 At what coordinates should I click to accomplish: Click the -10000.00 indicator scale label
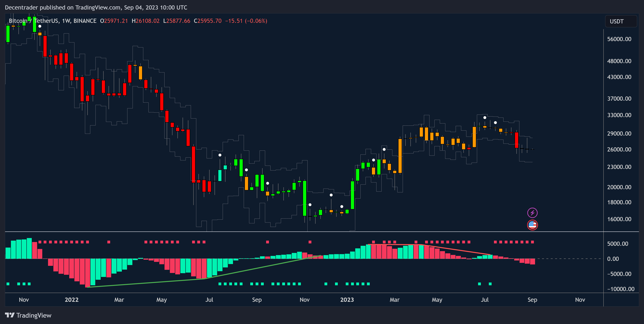coord(621,289)
